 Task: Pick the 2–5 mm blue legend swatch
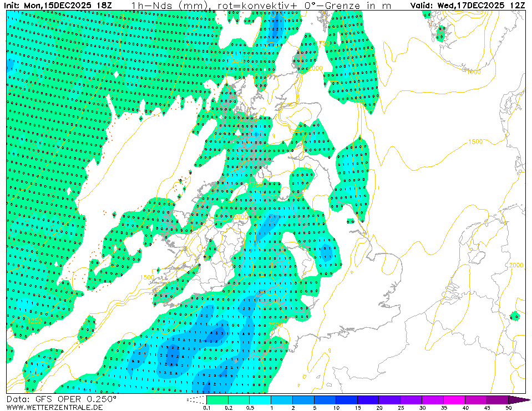(x=303, y=399)
